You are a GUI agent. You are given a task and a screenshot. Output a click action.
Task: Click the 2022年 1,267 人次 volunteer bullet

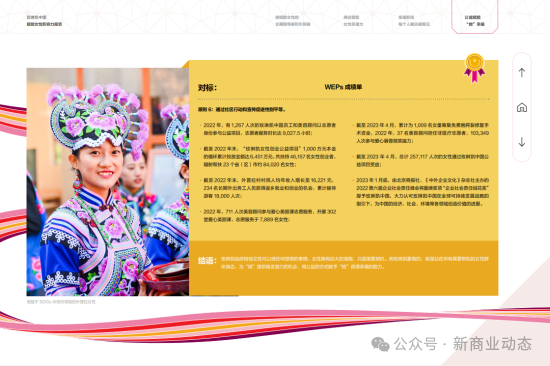pos(269,129)
